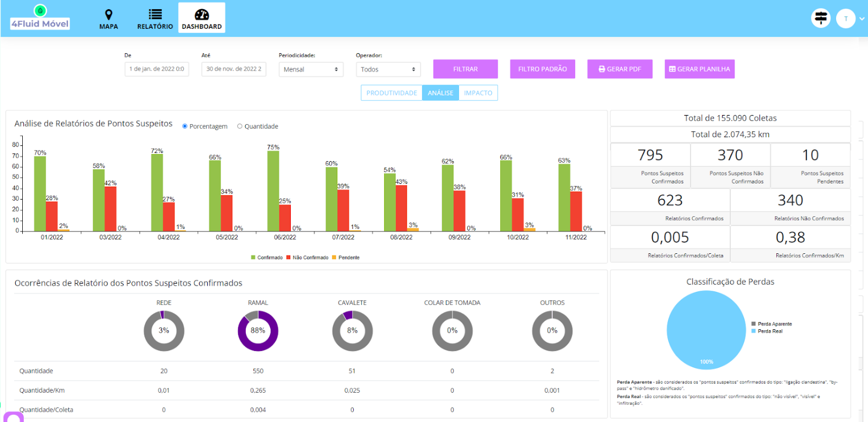Click the purple chat widget icon
Viewport: 868px width, 422px height.
(x=13, y=417)
